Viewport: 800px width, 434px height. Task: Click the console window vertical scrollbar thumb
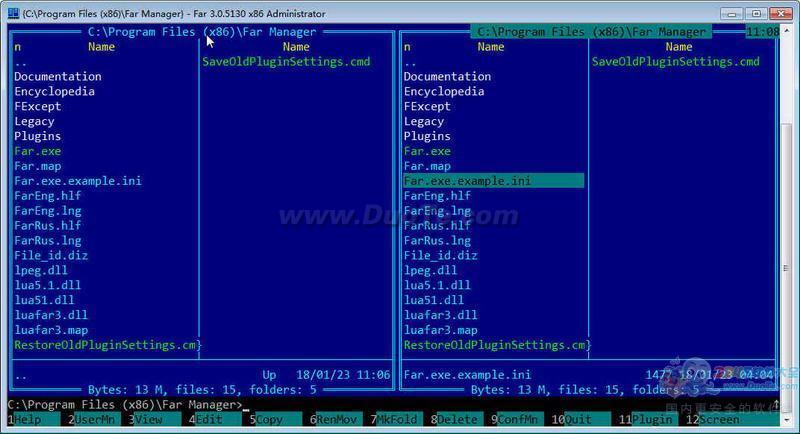[786, 267]
